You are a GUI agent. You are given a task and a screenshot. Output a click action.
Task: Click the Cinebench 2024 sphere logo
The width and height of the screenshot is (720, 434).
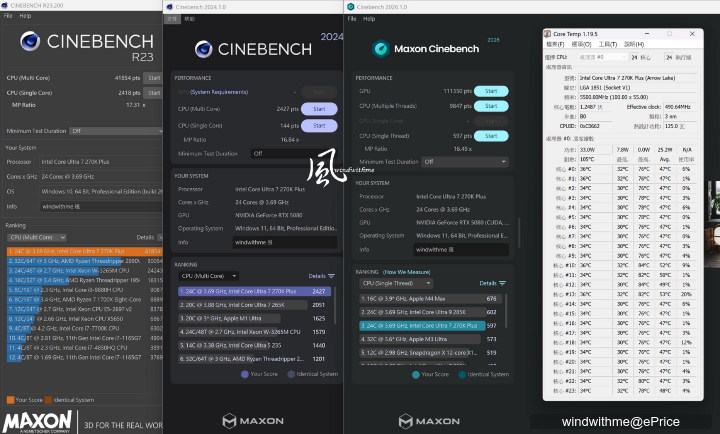point(203,49)
